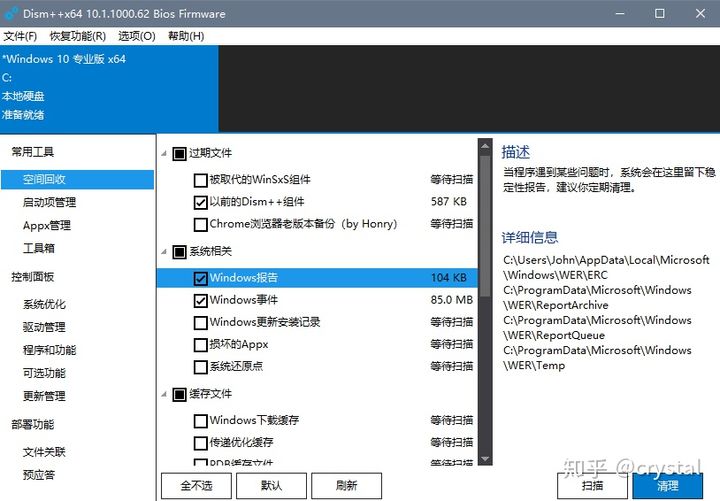The width and height of the screenshot is (720, 501).
Task: Click the list scrollbar up arrow
Action: 485,147
